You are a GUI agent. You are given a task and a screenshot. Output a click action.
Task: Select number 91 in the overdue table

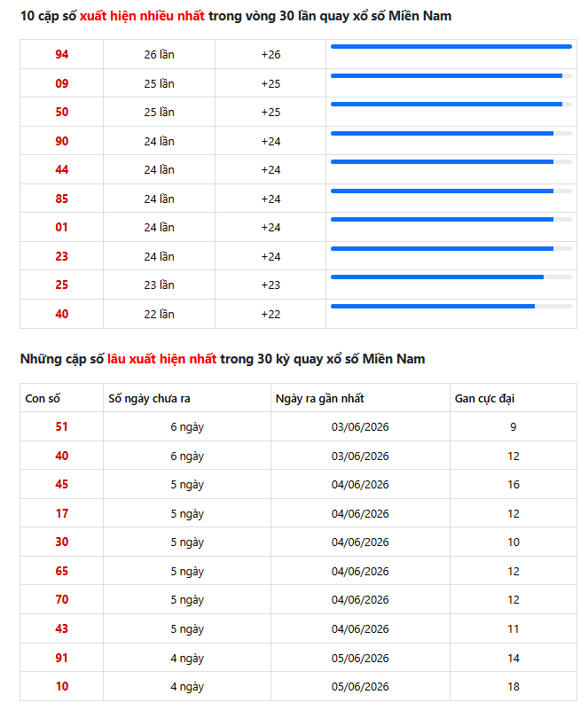point(61,658)
